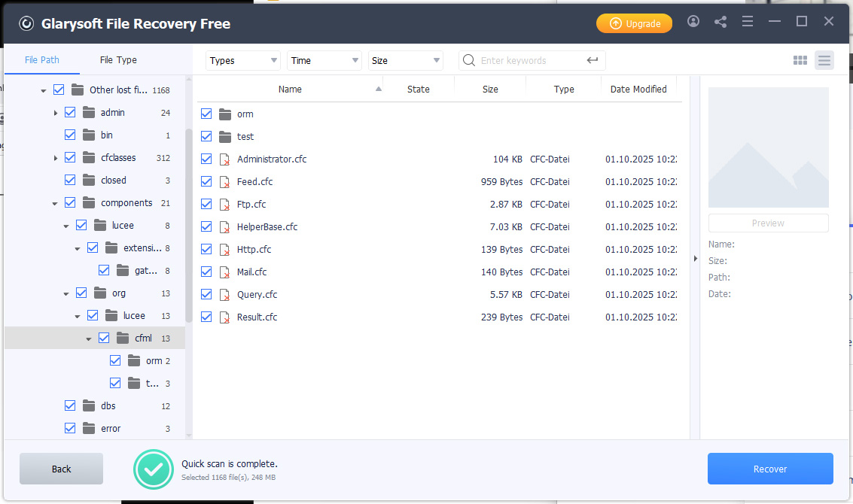The width and height of the screenshot is (853, 504).
Task: Click the Recover button
Action: (x=770, y=469)
